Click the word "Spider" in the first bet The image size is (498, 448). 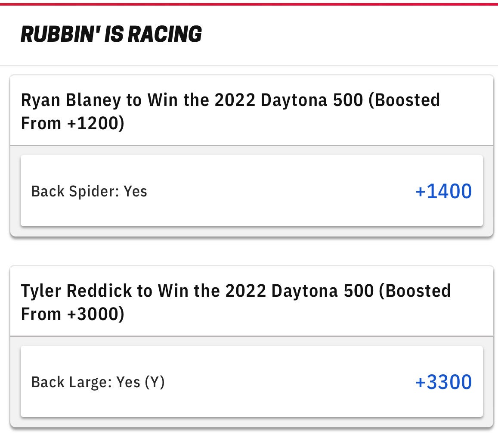[94, 191]
